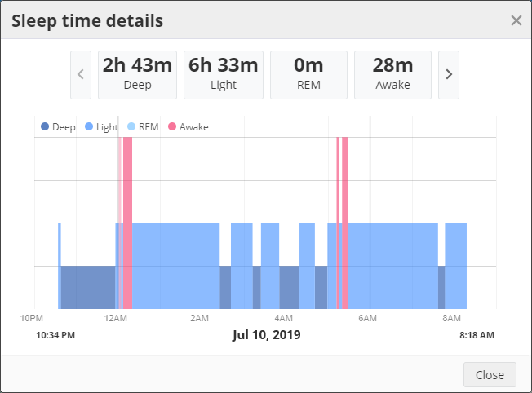Click the deep sleep block near 4AM
Viewport: 532px width, 393px height.
click(290, 287)
